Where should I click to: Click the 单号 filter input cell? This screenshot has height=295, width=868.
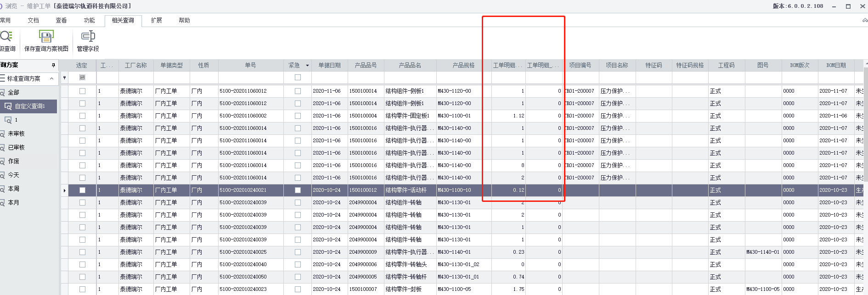pyautogui.click(x=250, y=78)
